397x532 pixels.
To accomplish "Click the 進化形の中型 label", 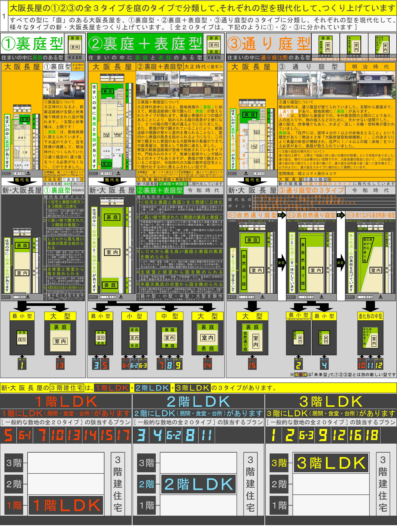I will tap(370, 316).
